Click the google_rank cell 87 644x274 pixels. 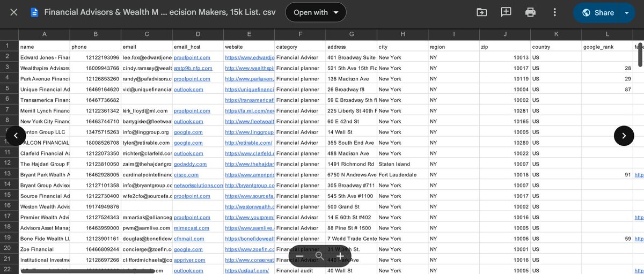[x=608, y=90]
